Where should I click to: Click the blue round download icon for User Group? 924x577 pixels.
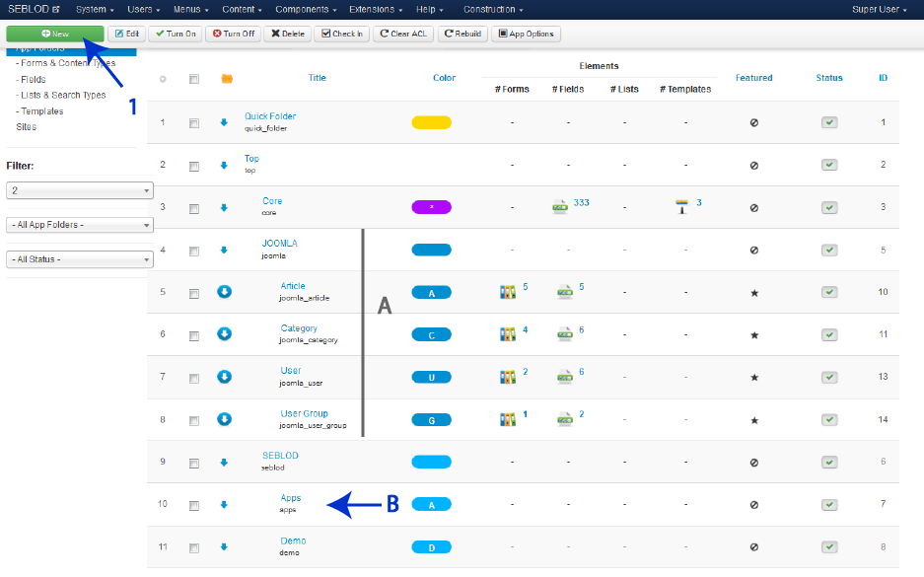coord(224,419)
